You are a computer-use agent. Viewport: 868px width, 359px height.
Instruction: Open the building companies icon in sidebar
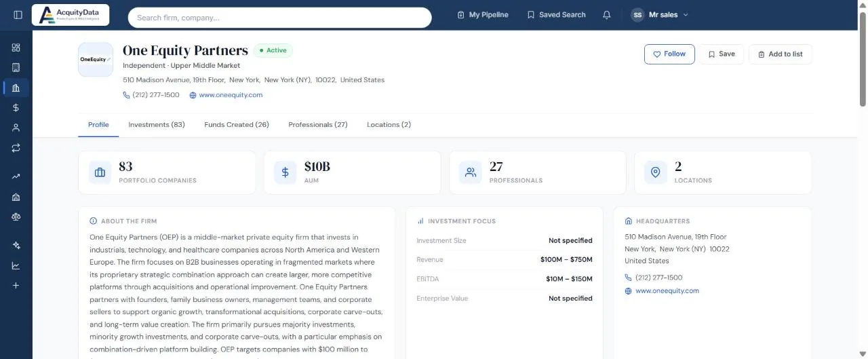16,68
